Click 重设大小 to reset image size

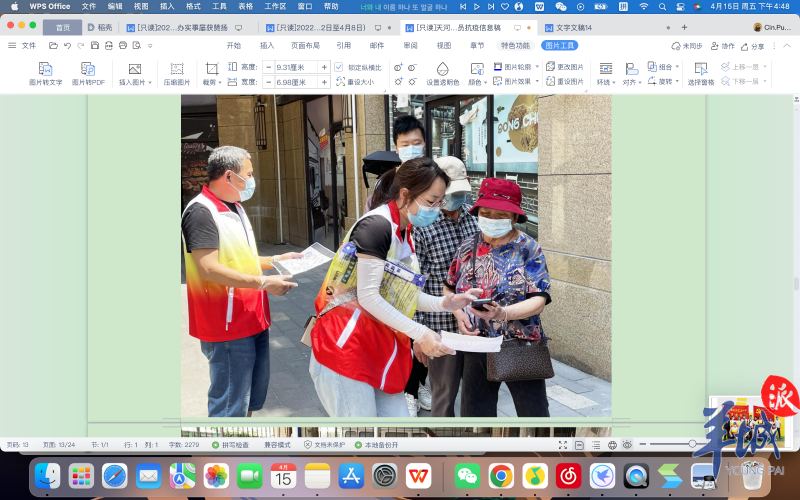(x=355, y=82)
